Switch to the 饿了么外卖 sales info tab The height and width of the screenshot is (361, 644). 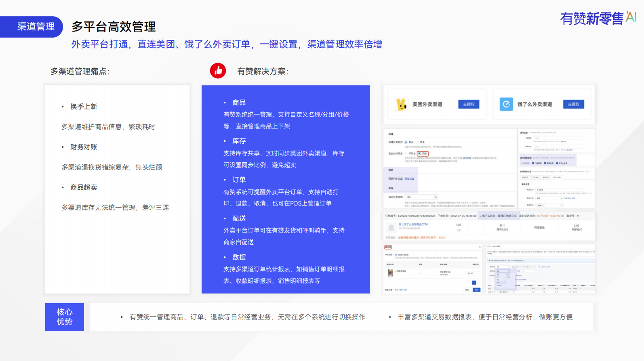(x=556, y=177)
